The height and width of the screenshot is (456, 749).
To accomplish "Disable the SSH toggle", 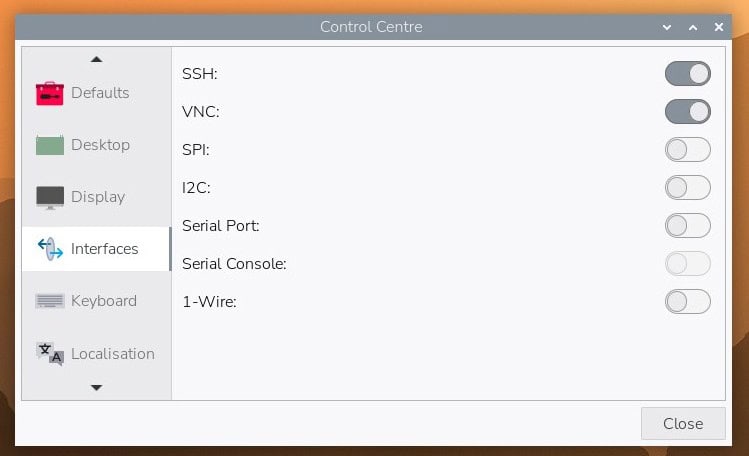I will [x=687, y=73].
